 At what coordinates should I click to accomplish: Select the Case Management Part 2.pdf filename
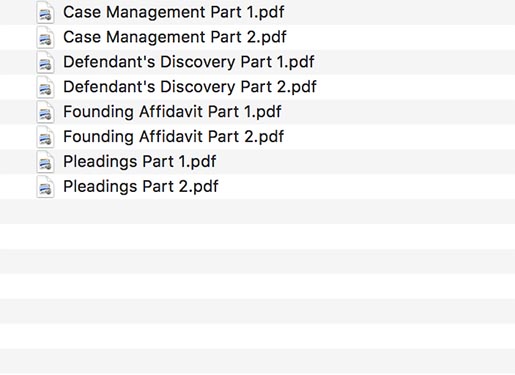pyautogui.click(x=175, y=37)
